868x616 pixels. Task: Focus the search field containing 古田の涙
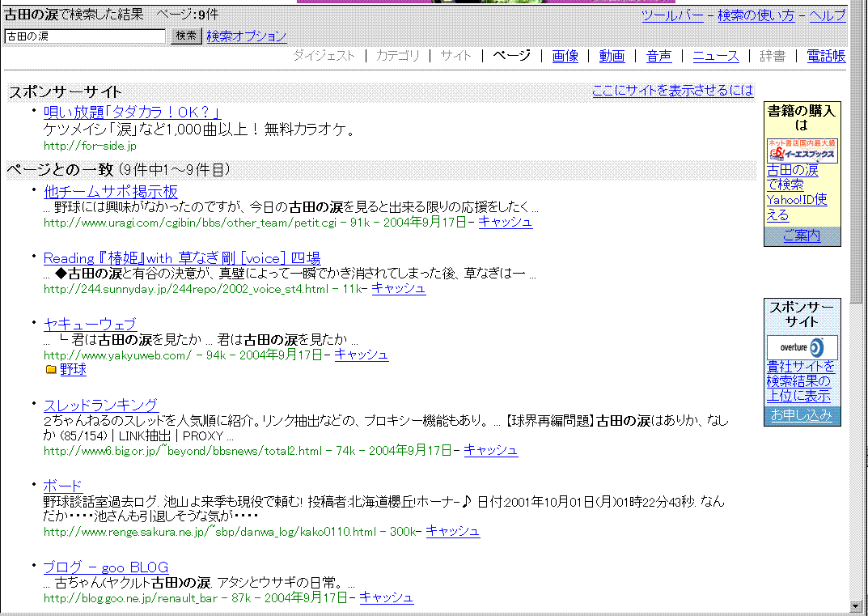pyautogui.click(x=85, y=36)
